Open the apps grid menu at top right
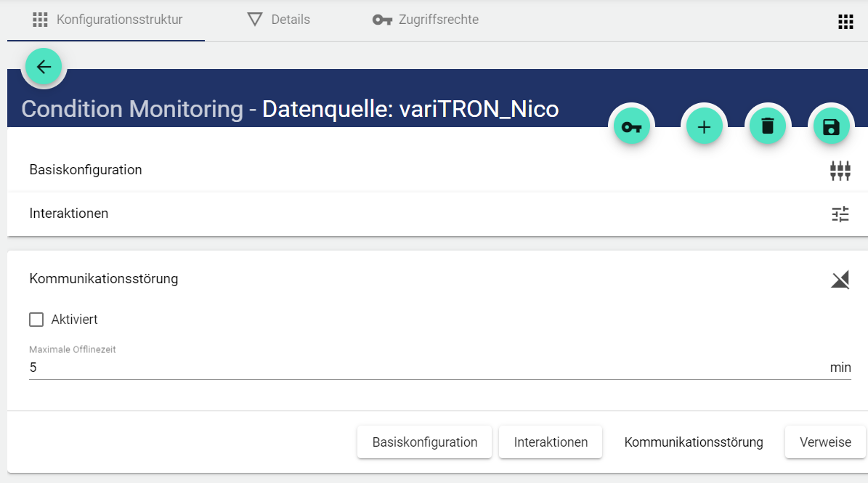 click(x=845, y=22)
